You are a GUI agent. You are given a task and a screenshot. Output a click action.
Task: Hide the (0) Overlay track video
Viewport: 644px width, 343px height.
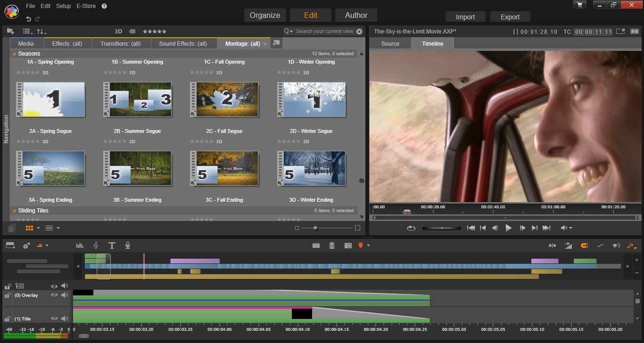[54, 295]
